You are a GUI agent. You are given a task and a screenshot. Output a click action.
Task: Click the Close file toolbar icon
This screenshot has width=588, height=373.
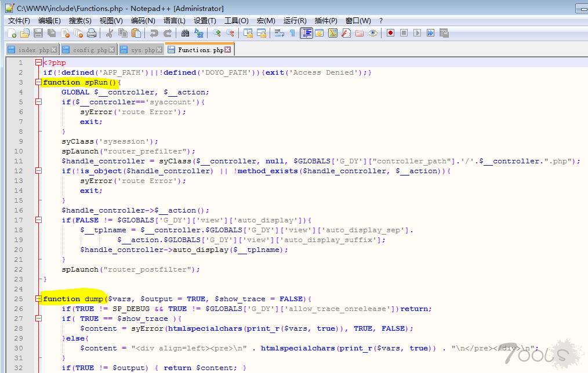coord(66,34)
